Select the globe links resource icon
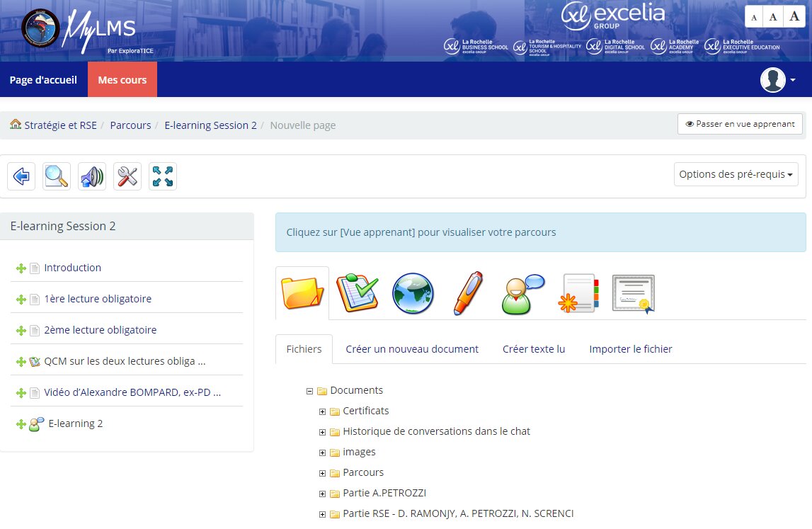The width and height of the screenshot is (812, 529). click(x=413, y=293)
